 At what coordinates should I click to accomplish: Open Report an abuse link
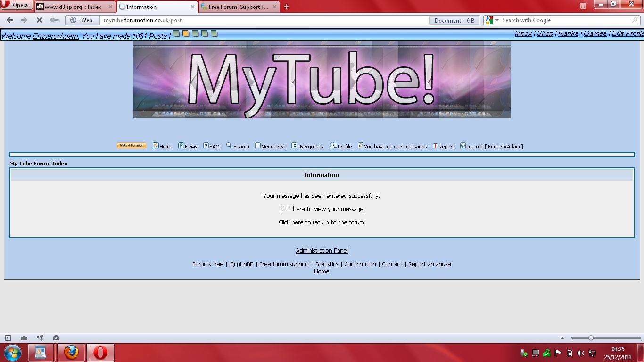tap(429, 264)
